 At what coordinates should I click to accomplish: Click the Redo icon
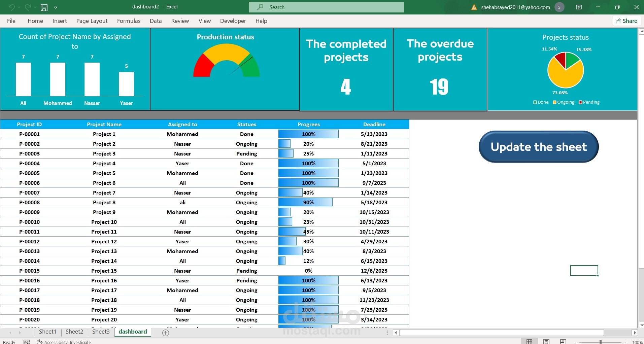(x=28, y=7)
